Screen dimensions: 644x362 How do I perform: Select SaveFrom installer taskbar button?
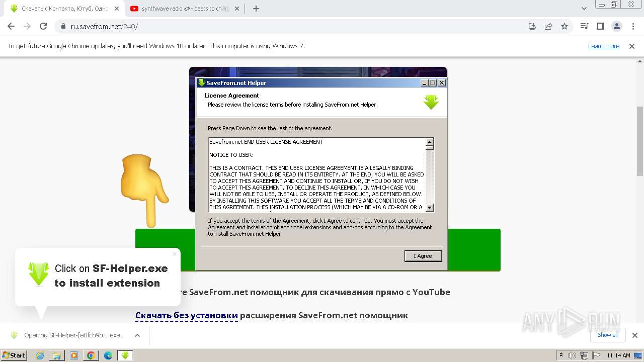point(125,355)
